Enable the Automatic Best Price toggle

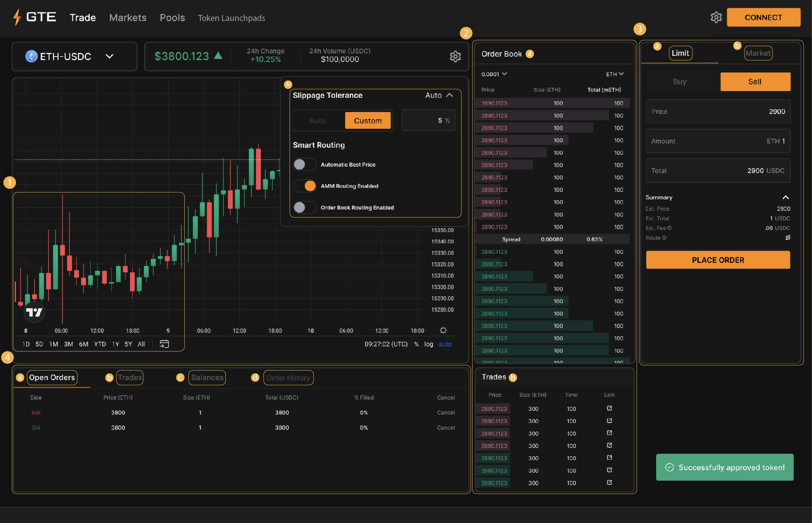(x=304, y=164)
